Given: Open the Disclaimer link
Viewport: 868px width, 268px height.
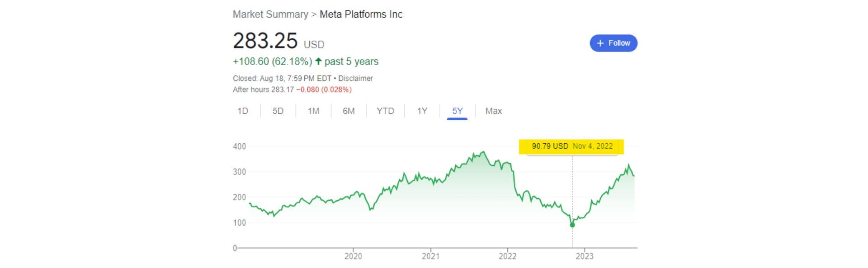Looking at the screenshot, I should click(355, 78).
